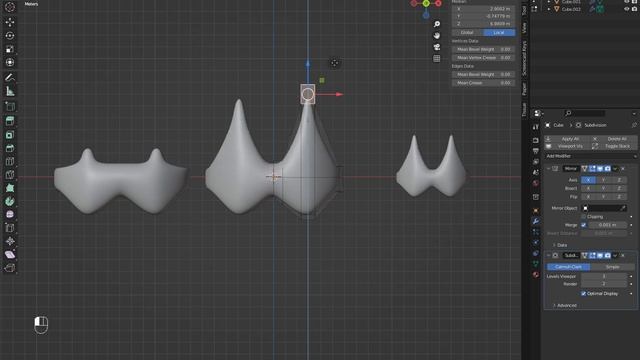Open the View tab in the sidebar

(524, 28)
